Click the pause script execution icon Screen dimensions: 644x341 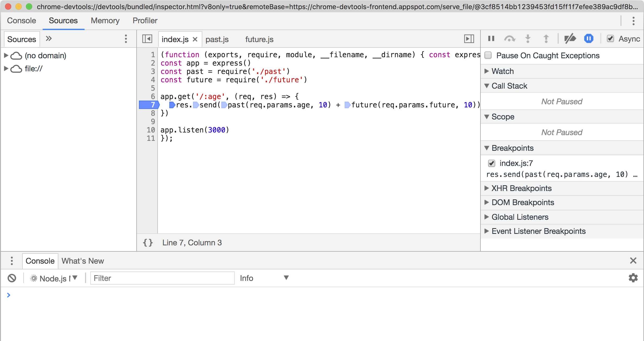coord(491,39)
